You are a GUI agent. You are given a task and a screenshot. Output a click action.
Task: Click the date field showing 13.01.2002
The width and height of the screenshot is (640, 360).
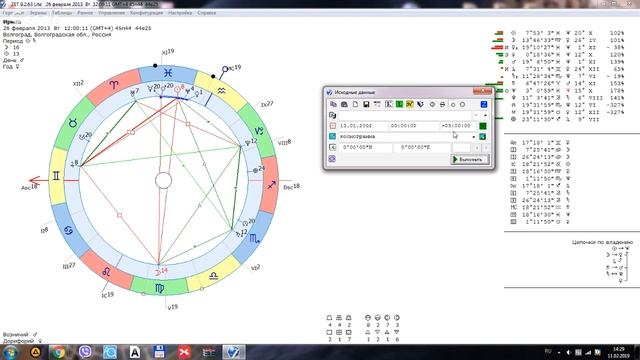363,126
